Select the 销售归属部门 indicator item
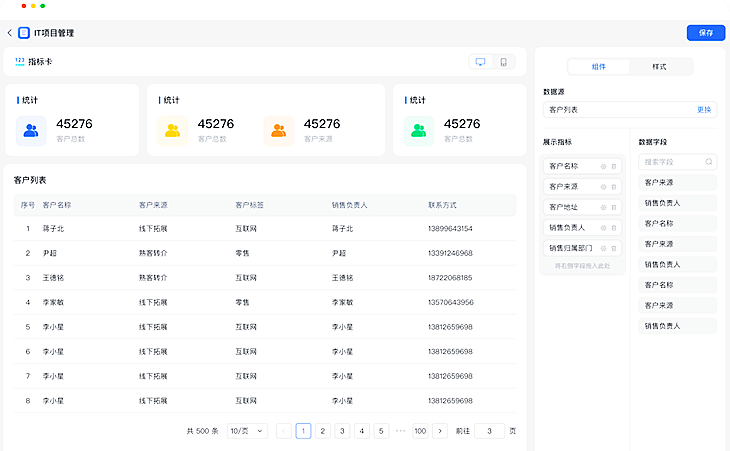The width and height of the screenshot is (730, 451). pos(582,248)
